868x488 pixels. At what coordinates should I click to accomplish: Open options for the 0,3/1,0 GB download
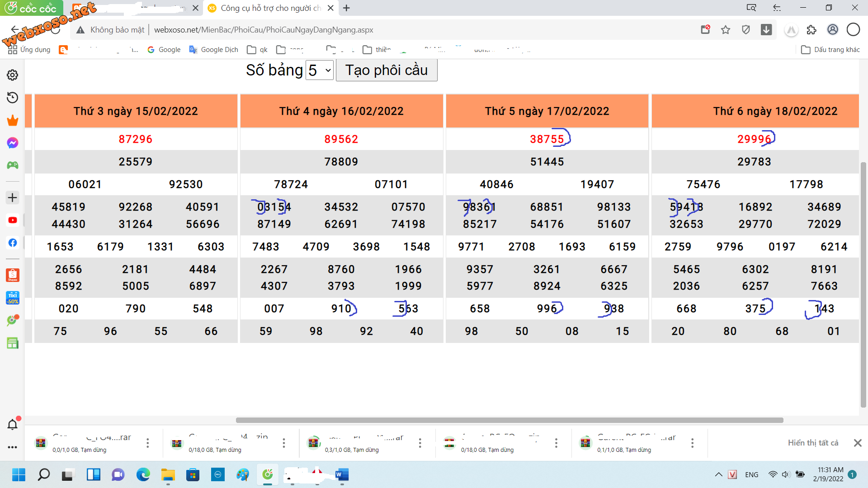pyautogui.click(x=420, y=443)
